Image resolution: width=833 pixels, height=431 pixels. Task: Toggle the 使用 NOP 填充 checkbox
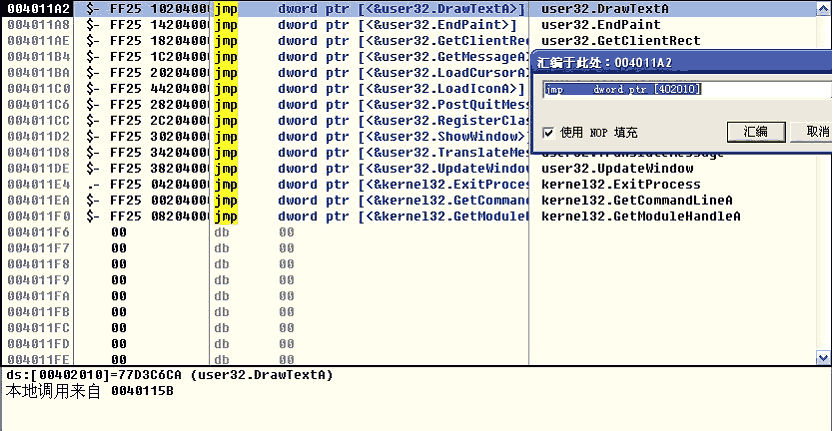tap(548, 132)
